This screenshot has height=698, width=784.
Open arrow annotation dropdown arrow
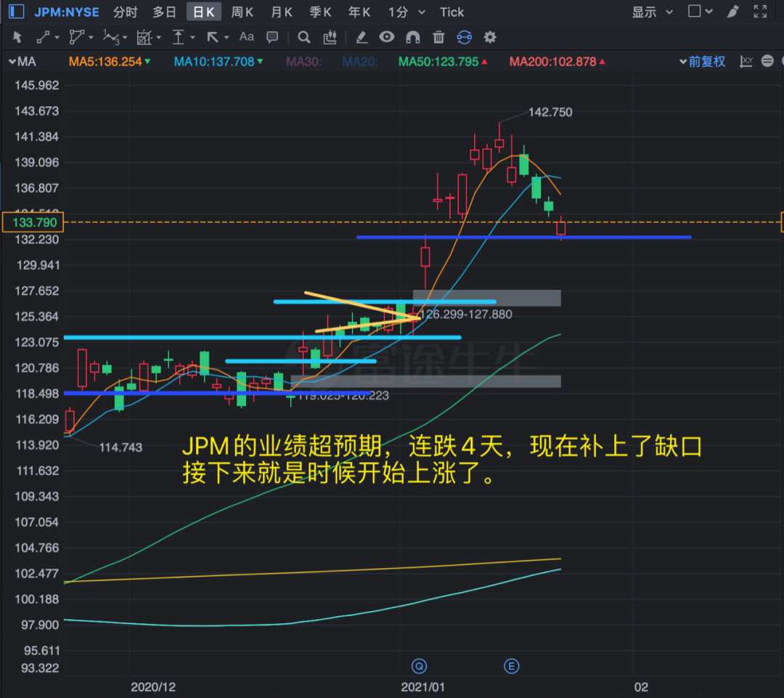(226, 38)
